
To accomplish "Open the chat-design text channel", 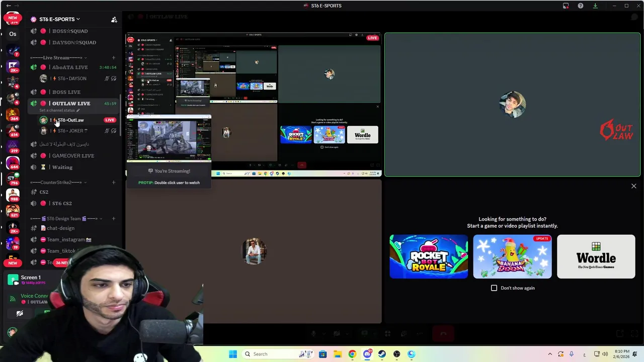I will tap(73, 228).
